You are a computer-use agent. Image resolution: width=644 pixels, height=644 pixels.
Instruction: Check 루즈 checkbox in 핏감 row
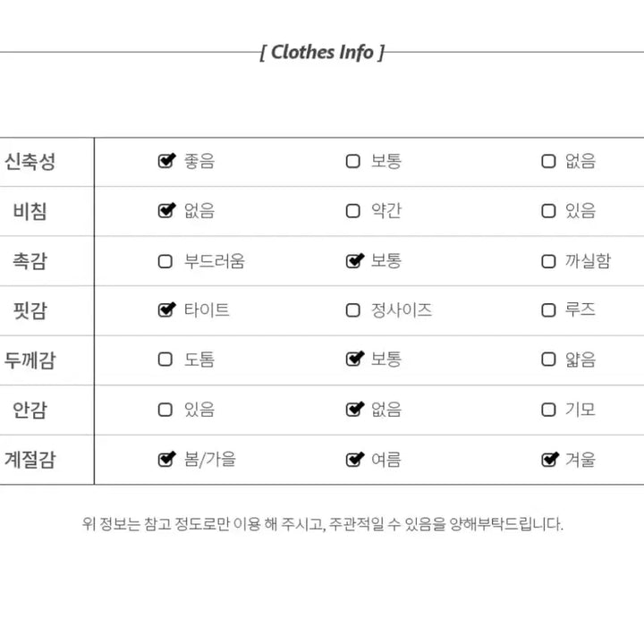coord(548,310)
